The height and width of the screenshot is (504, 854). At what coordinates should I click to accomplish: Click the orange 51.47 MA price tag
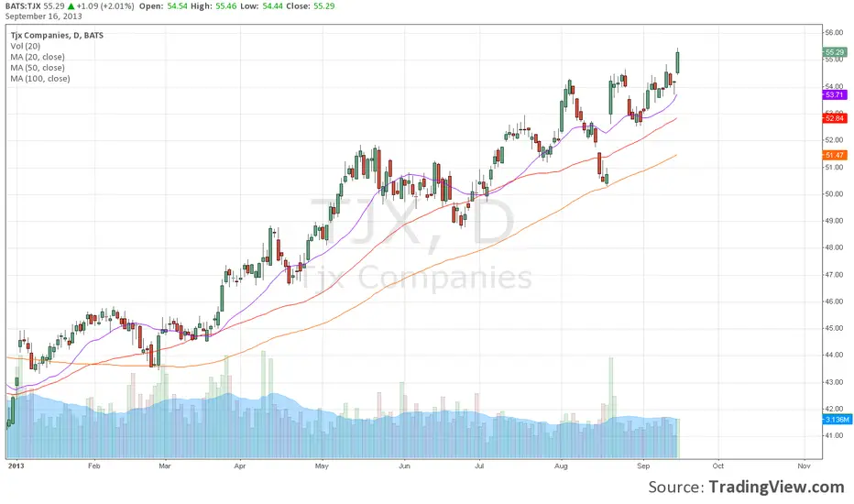[x=835, y=155]
